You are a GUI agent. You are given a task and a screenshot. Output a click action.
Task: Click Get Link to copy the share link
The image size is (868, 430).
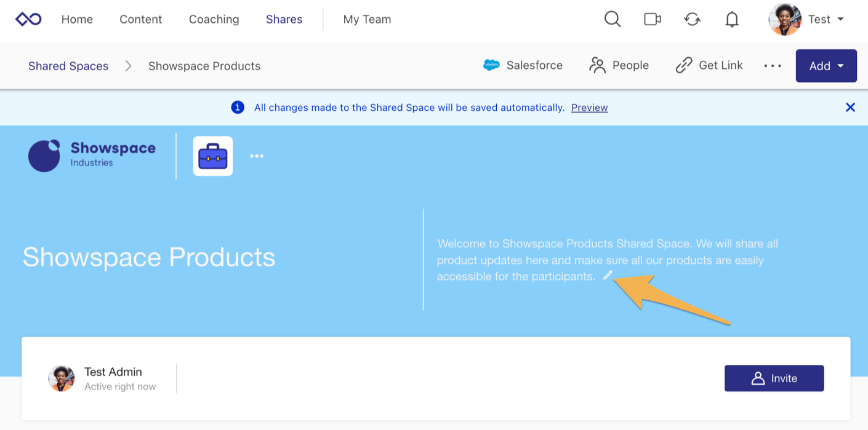click(x=709, y=65)
